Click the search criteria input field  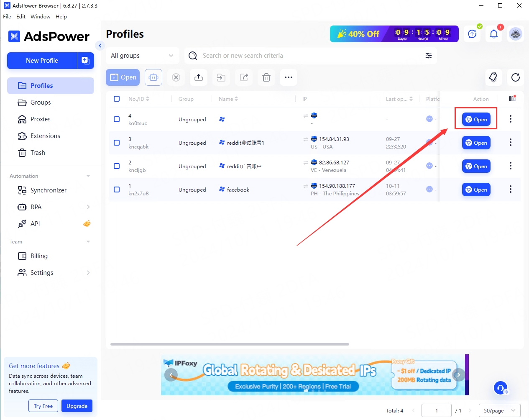pyautogui.click(x=309, y=56)
